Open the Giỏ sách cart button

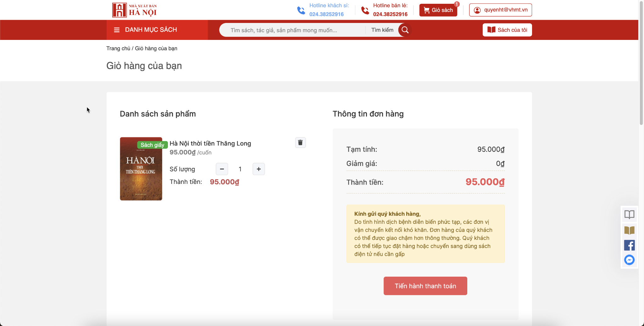tap(438, 10)
